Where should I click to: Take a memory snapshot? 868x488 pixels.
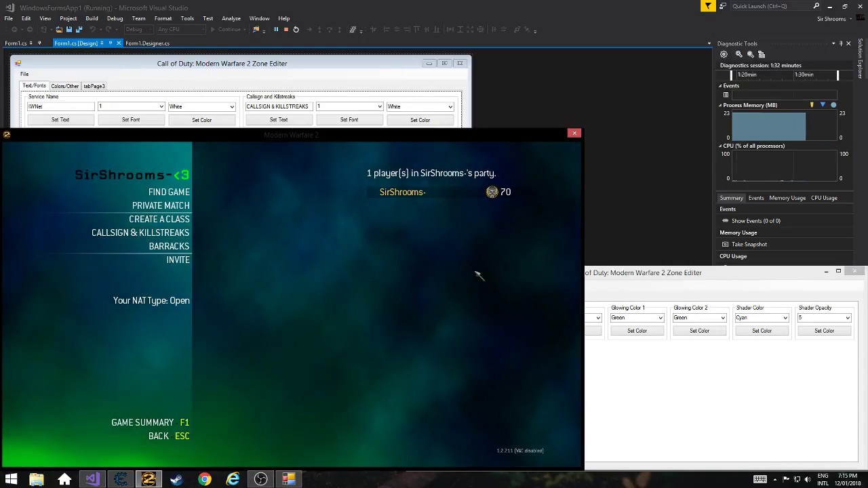tap(745, 244)
